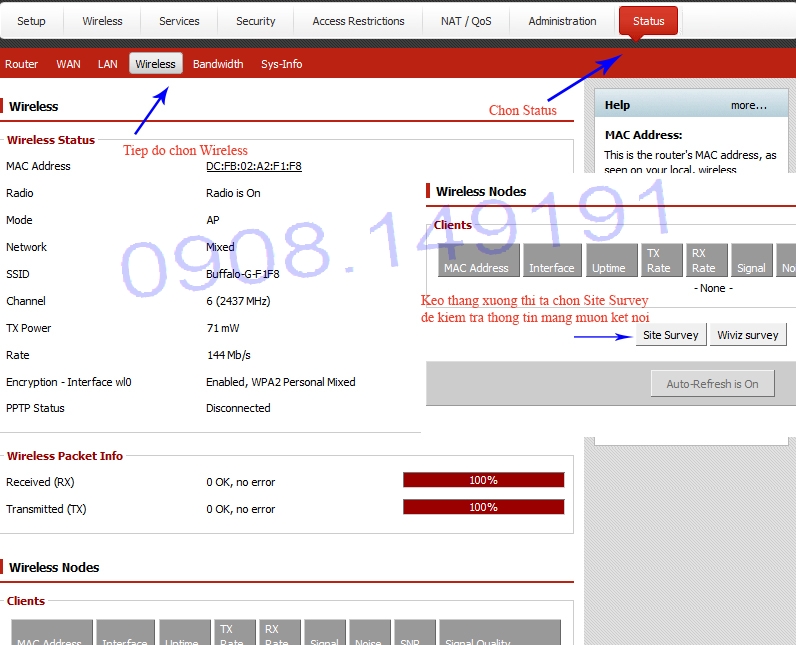Open the Bandwidth sub-tab
This screenshot has width=796, height=645.
[x=218, y=64]
